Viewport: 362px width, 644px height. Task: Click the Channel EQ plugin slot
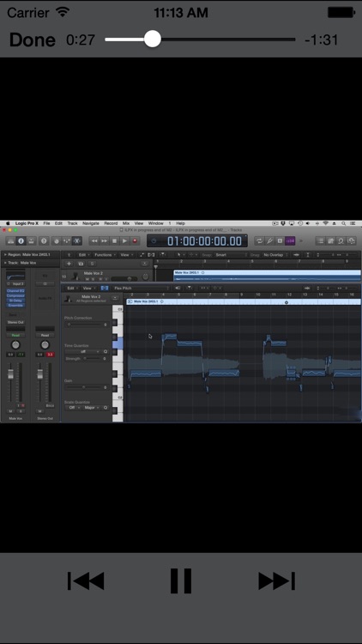coord(15,291)
